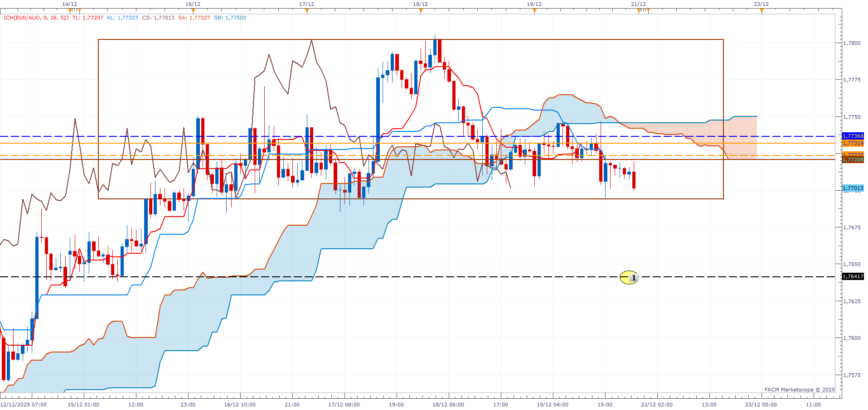Viewport: 868px width, 410px height.
Task: Select the blue 1,77368 price label
Action: click(x=853, y=136)
